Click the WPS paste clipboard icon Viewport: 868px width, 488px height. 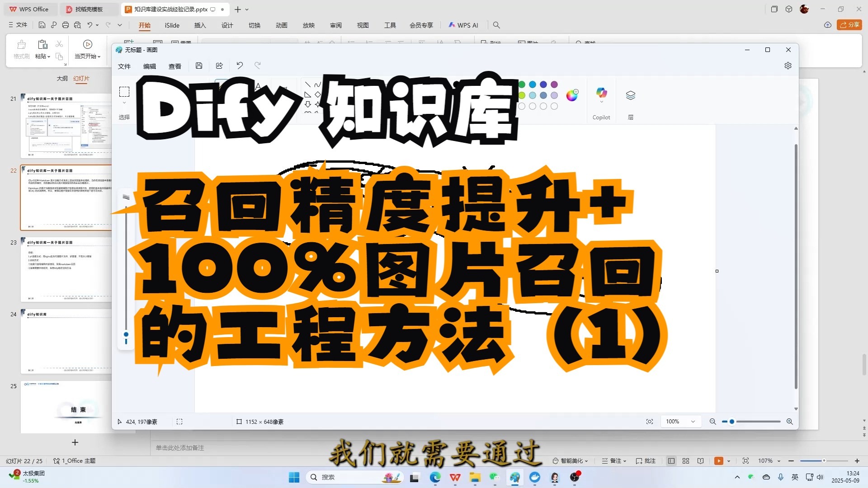(x=42, y=44)
